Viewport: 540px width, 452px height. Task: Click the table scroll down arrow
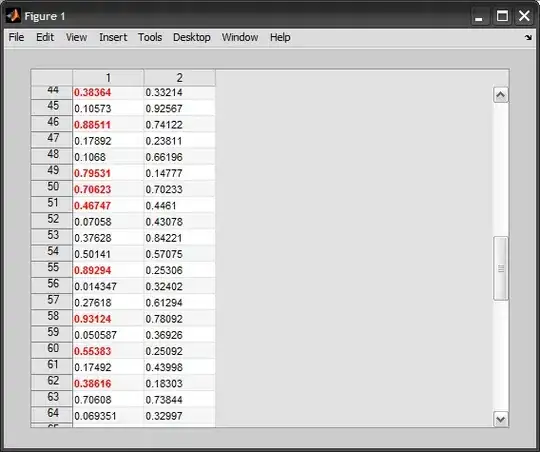500,419
